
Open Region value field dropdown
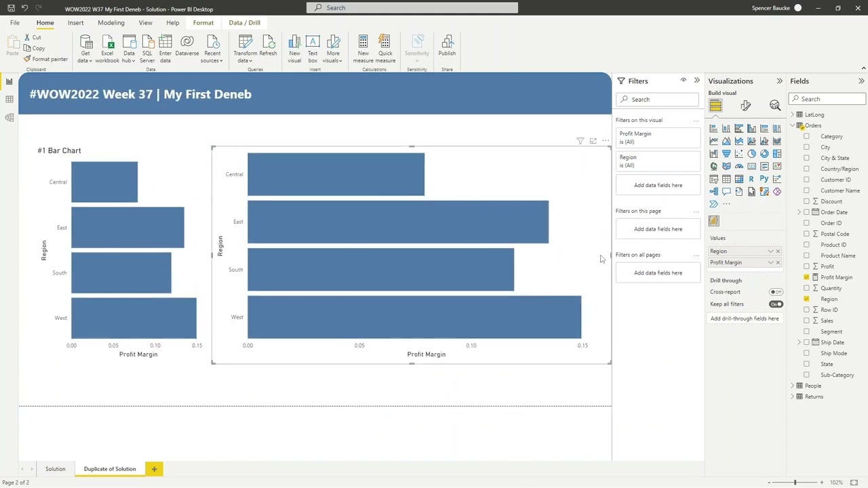tap(770, 251)
